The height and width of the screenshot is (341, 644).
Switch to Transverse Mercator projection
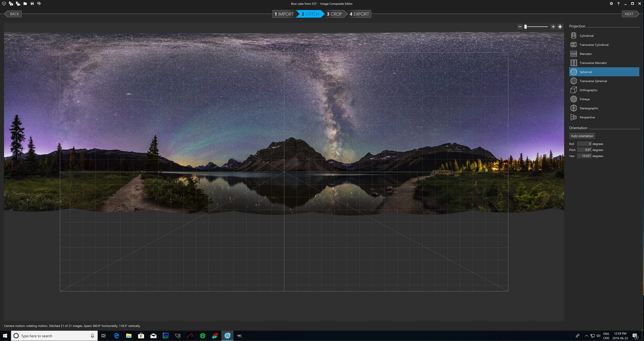click(x=593, y=63)
